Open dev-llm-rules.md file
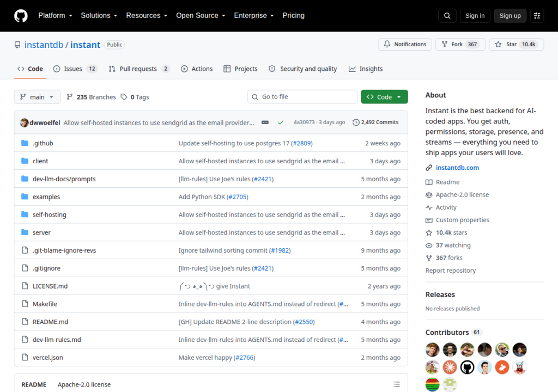Viewport: 558px width, 392px height. pos(57,340)
